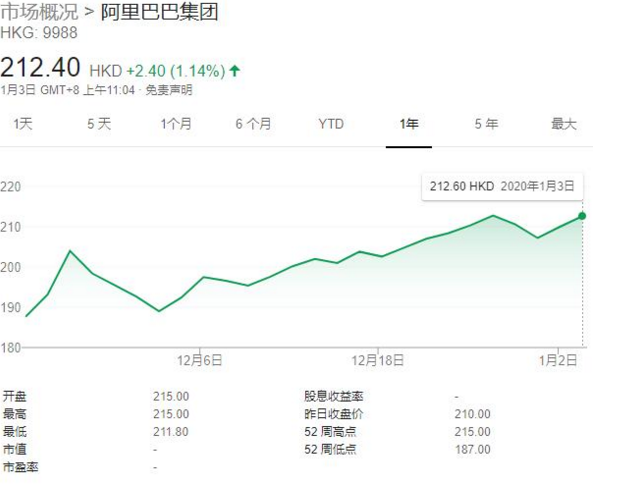Click the +2.40 (1.14%) change text
The height and width of the screenshot is (489, 637).
(x=176, y=71)
